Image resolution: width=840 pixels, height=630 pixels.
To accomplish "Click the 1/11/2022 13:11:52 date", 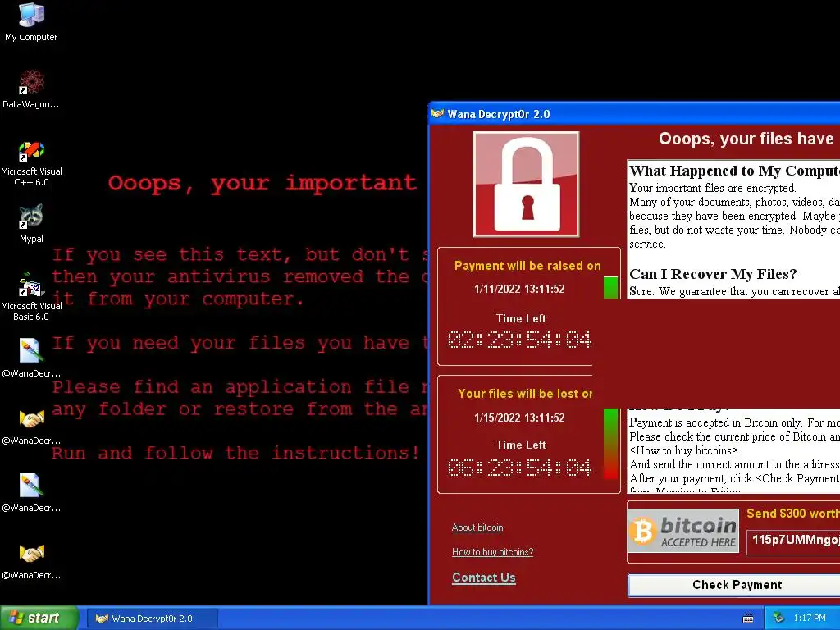I will click(x=519, y=290).
